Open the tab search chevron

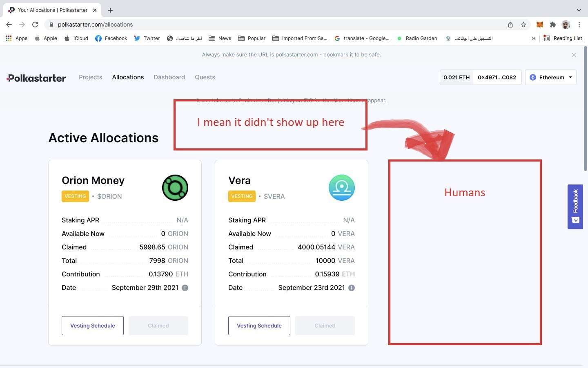coord(579,10)
